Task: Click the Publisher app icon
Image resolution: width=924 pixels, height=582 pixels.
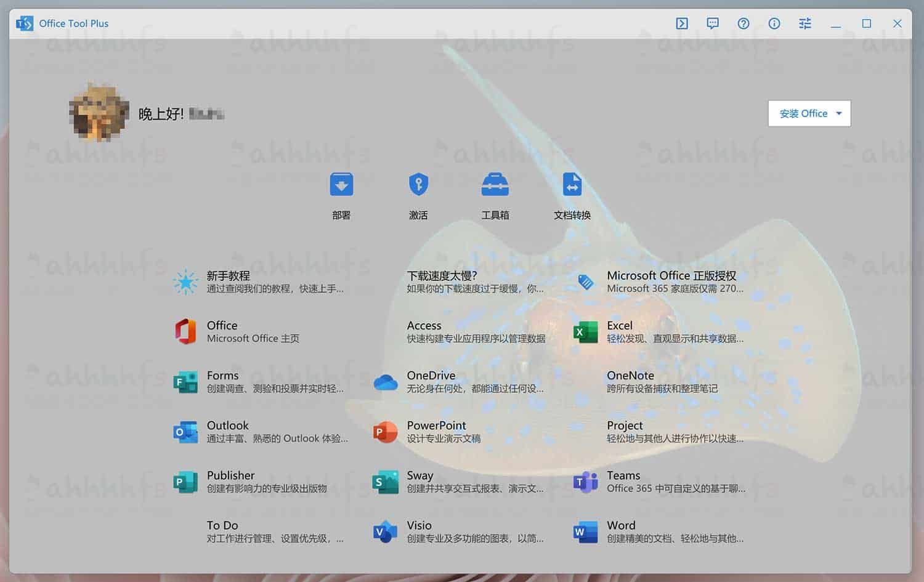Action: pyautogui.click(x=185, y=482)
